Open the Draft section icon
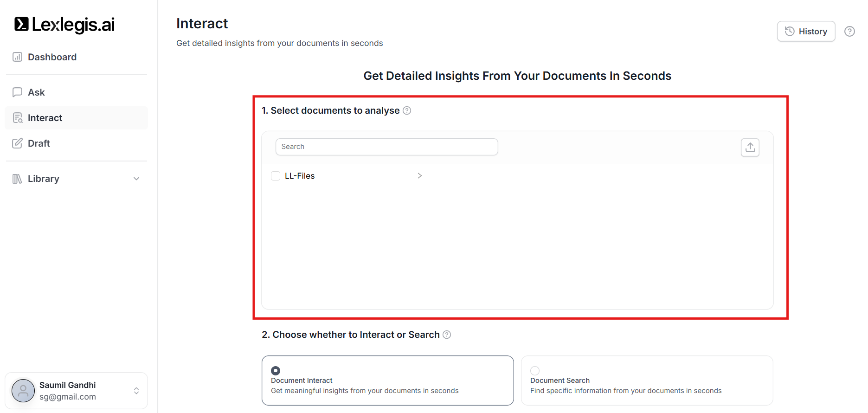 pos(18,143)
